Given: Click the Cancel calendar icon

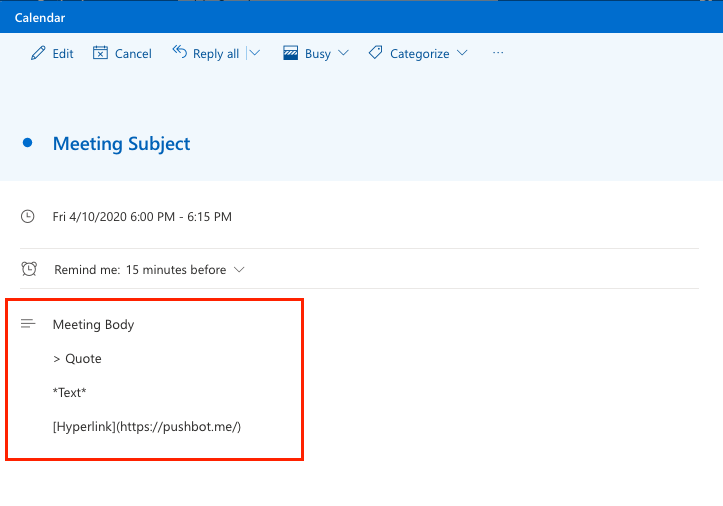Looking at the screenshot, I should pos(100,53).
